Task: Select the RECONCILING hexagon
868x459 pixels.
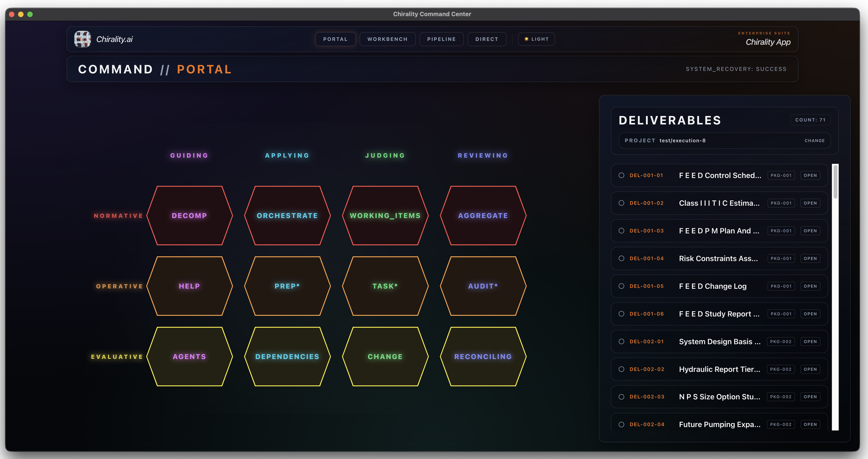Action: (483, 356)
